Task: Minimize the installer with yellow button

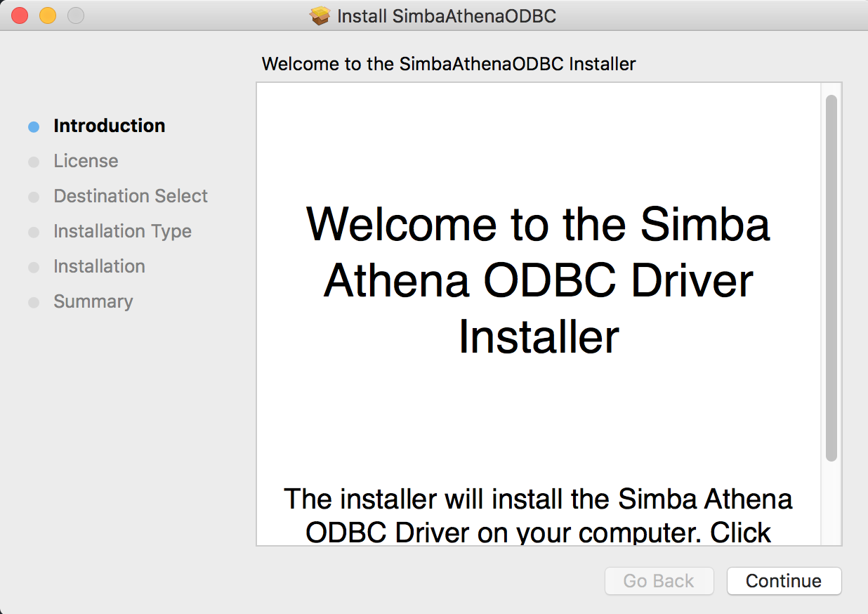Action: [47, 15]
